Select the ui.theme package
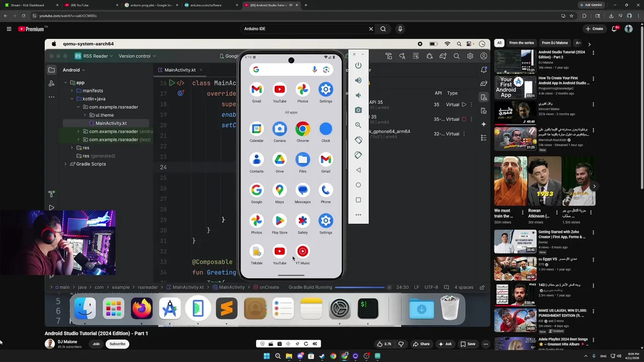The image size is (644, 362). pyautogui.click(x=105, y=115)
